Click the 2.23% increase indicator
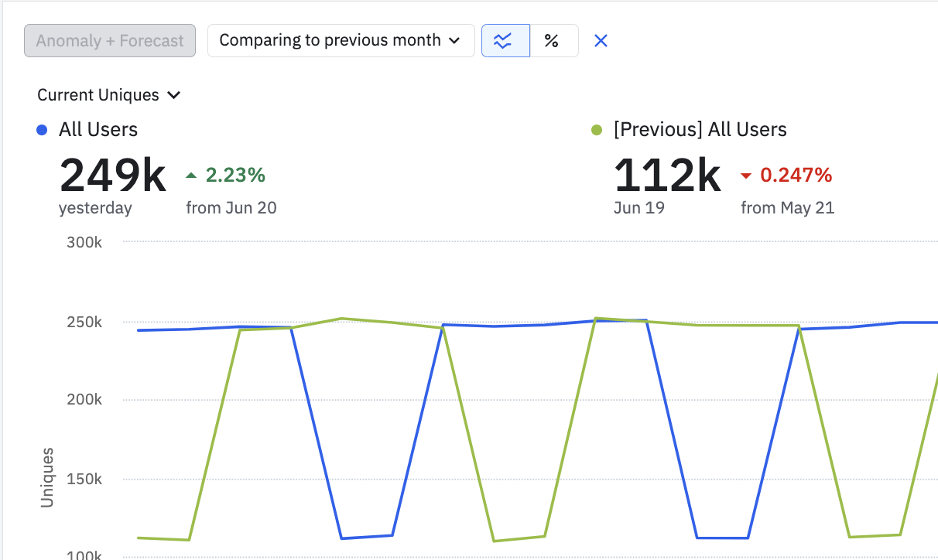Screen dimensions: 938x560 tap(226, 176)
